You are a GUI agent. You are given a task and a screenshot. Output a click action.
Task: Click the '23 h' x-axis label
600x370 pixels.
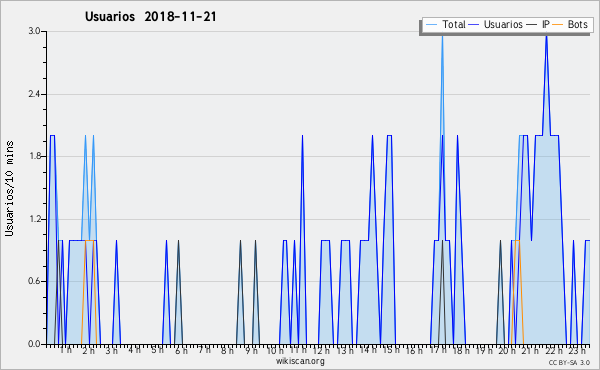point(577,350)
